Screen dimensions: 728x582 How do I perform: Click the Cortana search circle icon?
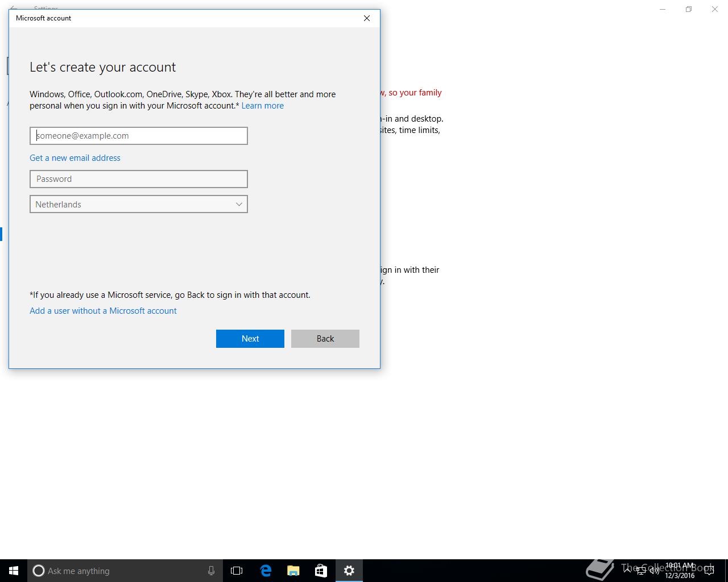point(39,571)
